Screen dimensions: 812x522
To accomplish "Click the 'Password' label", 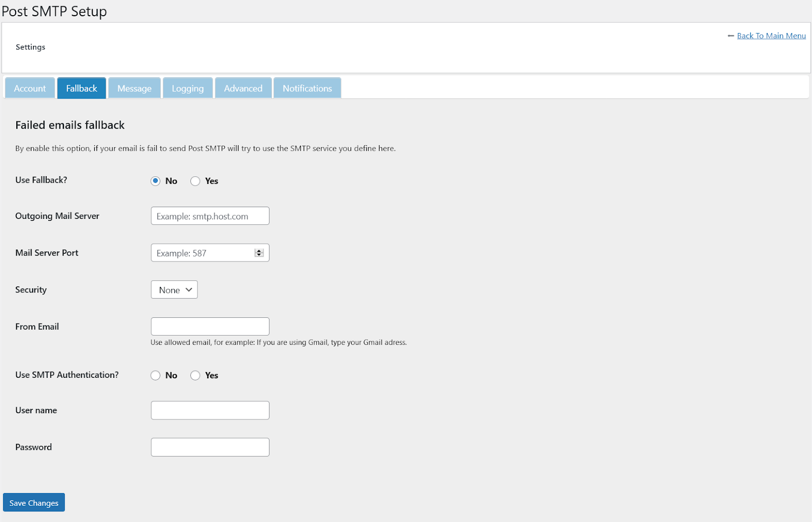I will tap(33, 447).
